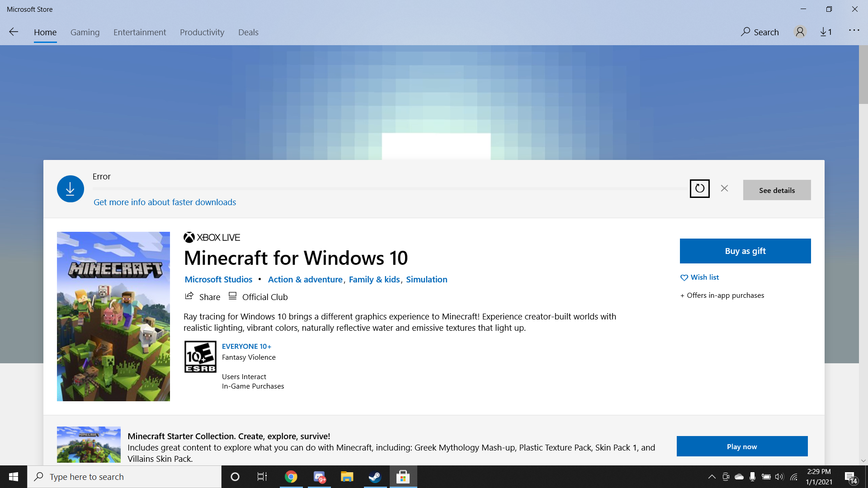
Task: Open Simulation category link
Action: pyautogui.click(x=427, y=279)
